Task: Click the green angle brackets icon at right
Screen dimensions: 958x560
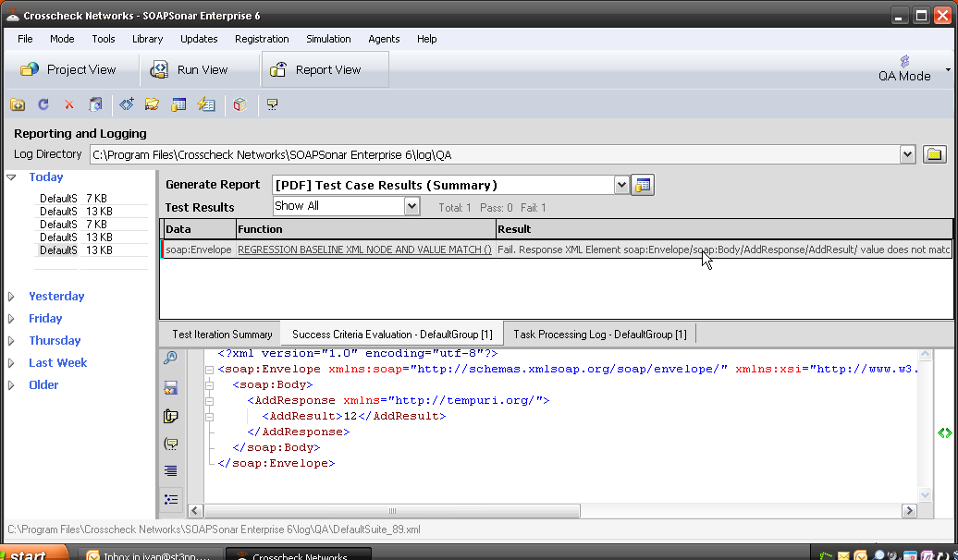Action: click(x=944, y=433)
